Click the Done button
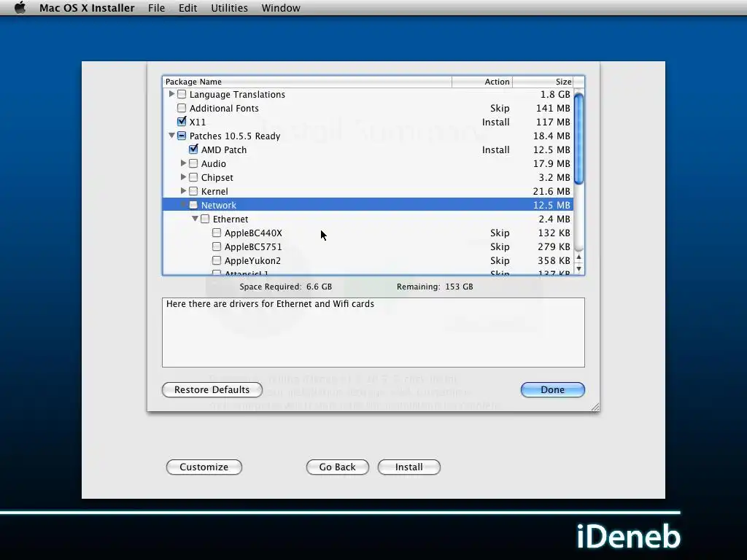Viewport: 747px width, 560px height. [x=553, y=389]
